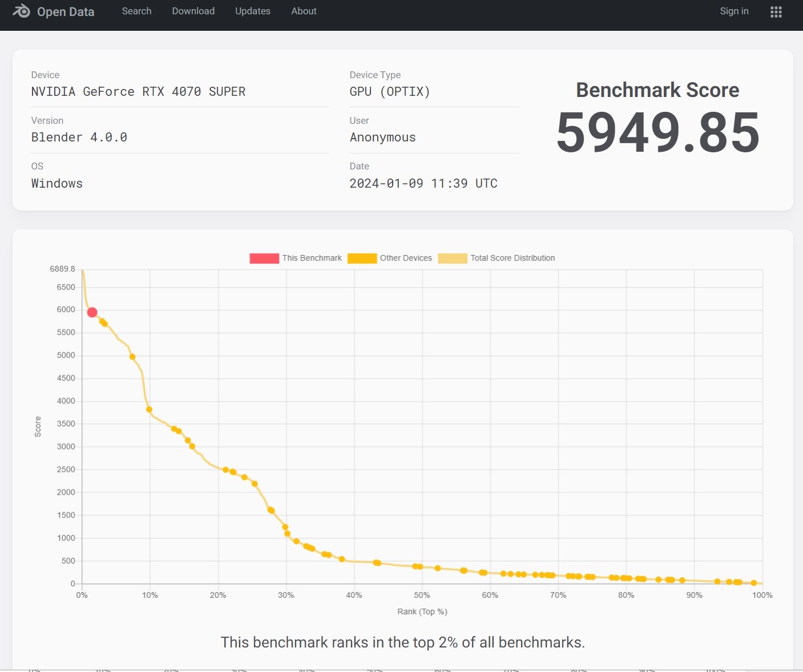
Task: Open the About page
Action: tap(304, 11)
